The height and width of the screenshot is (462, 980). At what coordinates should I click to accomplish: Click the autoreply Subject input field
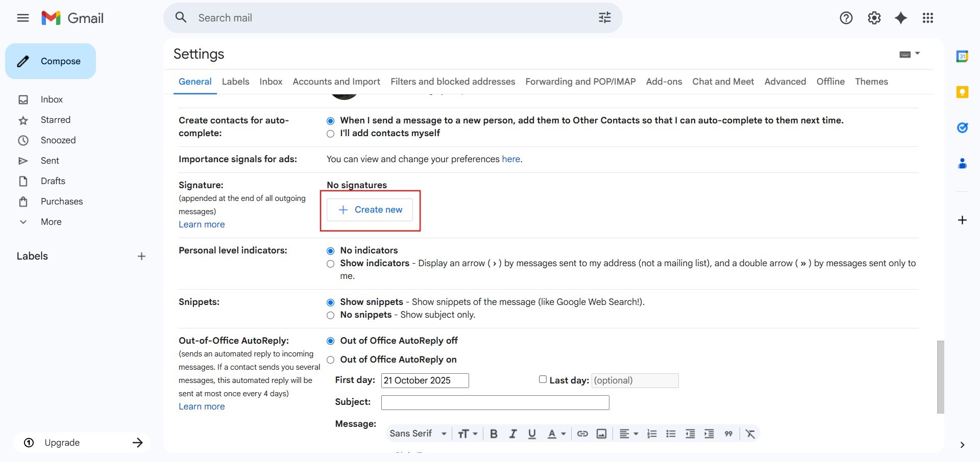495,403
